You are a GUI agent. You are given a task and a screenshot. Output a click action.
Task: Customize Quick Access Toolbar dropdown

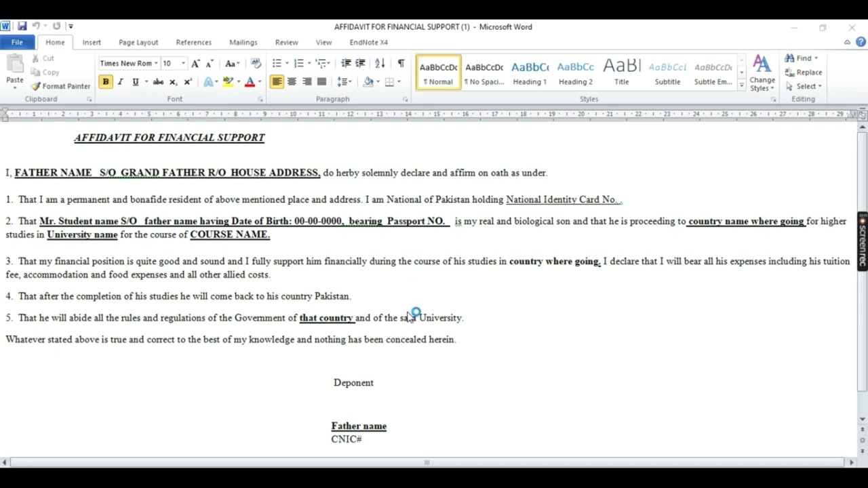pos(71,26)
